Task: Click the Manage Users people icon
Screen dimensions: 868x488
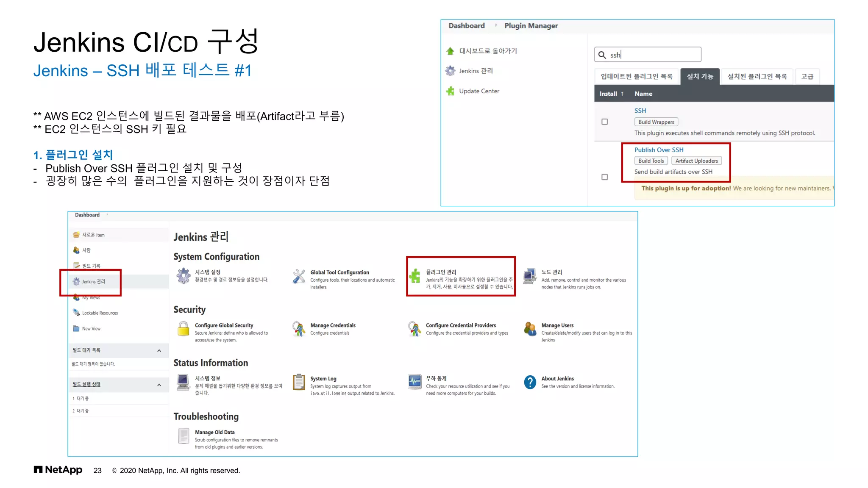Action: point(530,329)
